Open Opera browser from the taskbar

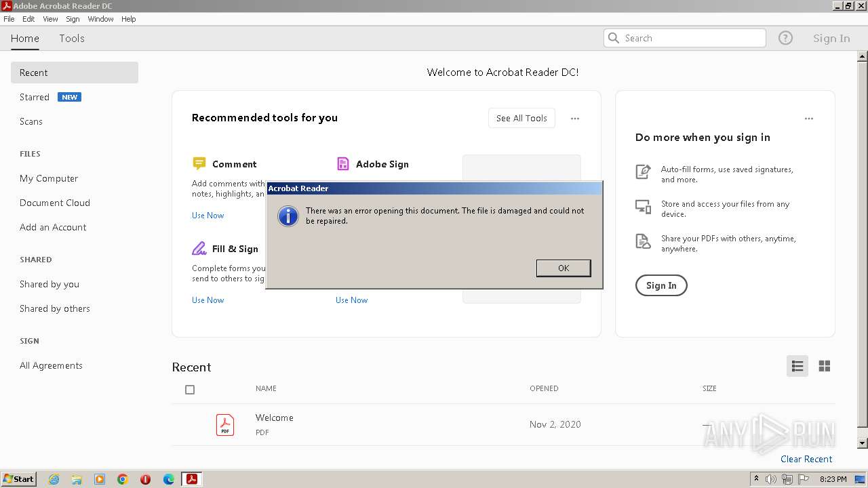click(x=145, y=479)
